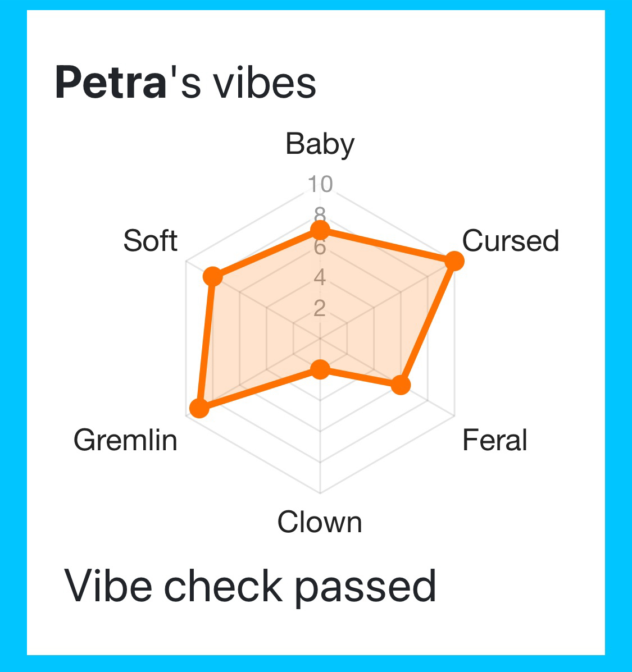Screen dimensions: 632x672
Task: Select the Gremlin axis label
Action: click(x=125, y=440)
